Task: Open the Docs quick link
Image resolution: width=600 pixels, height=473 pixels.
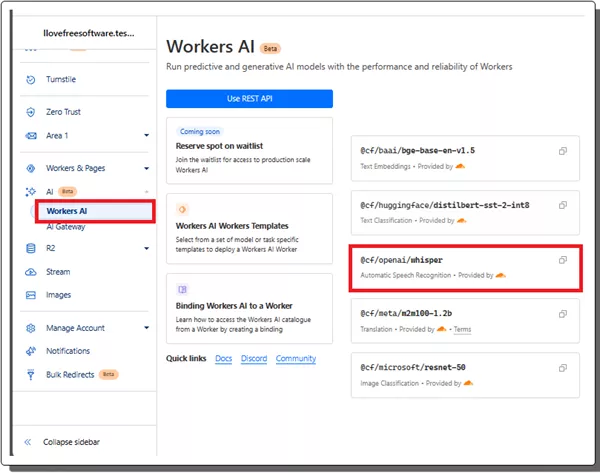Action: tap(223, 359)
